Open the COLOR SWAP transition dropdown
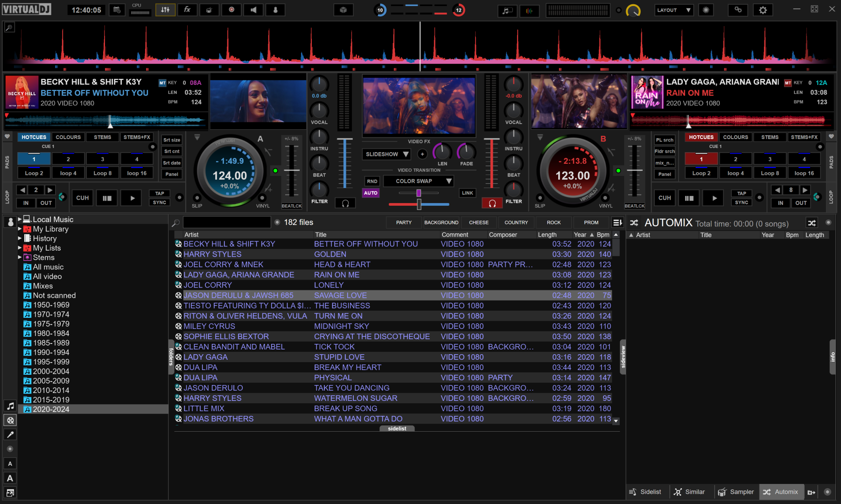 pos(419,181)
